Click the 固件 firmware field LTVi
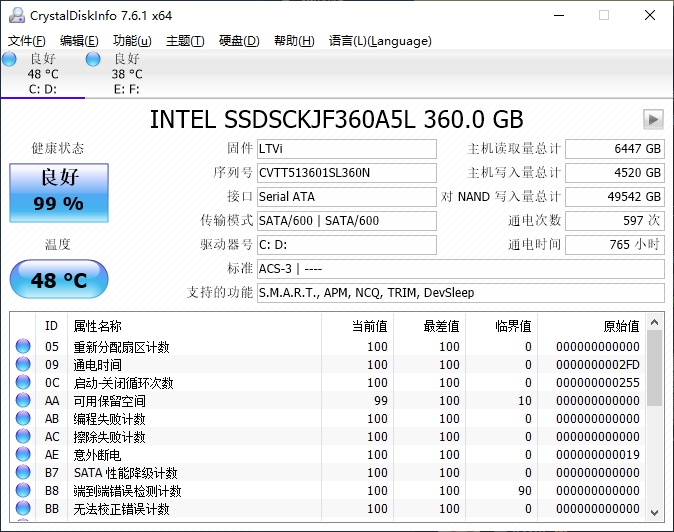This screenshot has width=674, height=532. tap(346, 149)
